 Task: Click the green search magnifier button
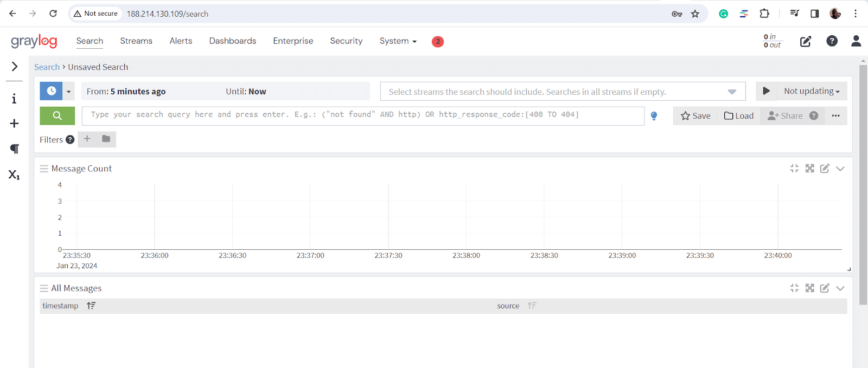[x=57, y=115]
